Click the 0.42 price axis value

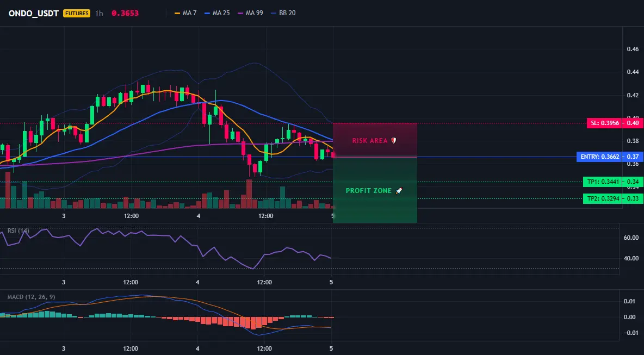click(x=633, y=95)
